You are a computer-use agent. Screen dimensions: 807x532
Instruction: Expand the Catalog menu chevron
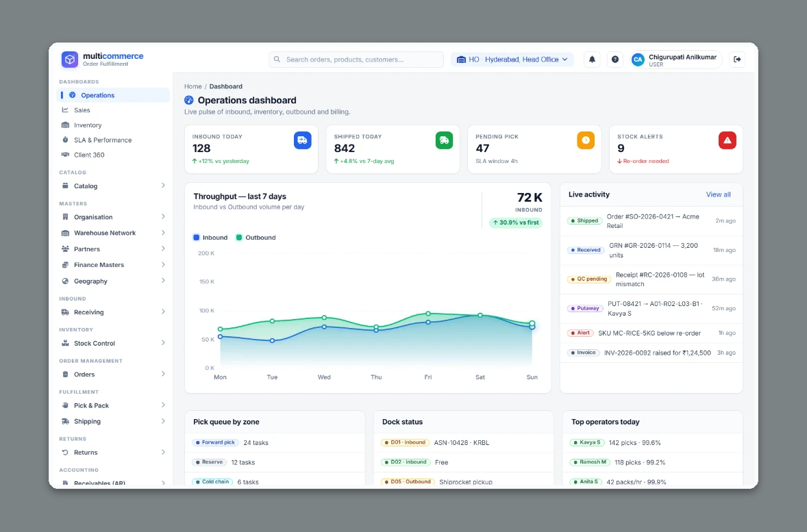tap(163, 186)
